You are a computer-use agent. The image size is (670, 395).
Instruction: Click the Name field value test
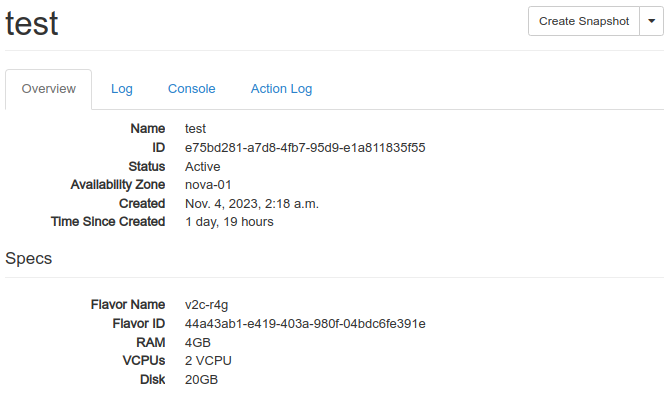(195, 129)
